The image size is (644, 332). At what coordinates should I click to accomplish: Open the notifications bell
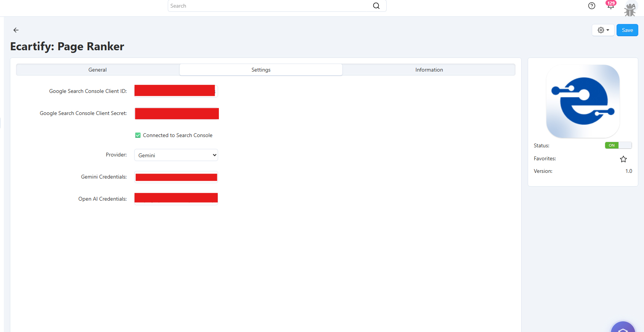pyautogui.click(x=610, y=6)
